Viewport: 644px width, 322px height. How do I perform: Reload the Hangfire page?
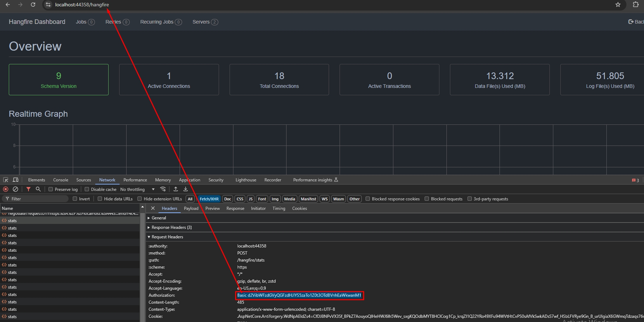click(33, 5)
